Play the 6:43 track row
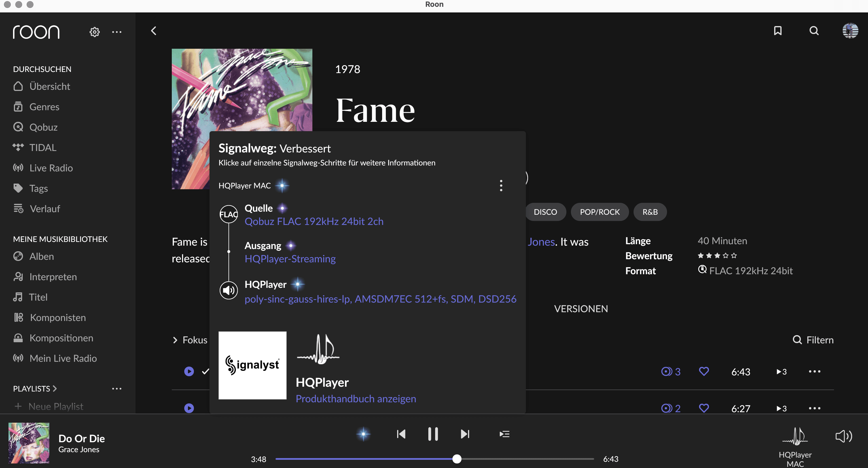Image resolution: width=868 pixels, height=468 pixels. [189, 371]
